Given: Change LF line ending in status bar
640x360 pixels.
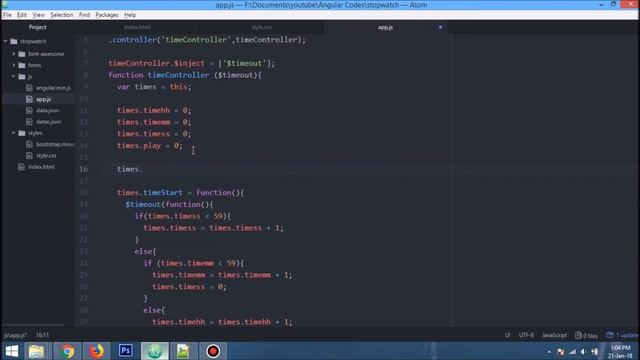Looking at the screenshot, I should 507,335.
